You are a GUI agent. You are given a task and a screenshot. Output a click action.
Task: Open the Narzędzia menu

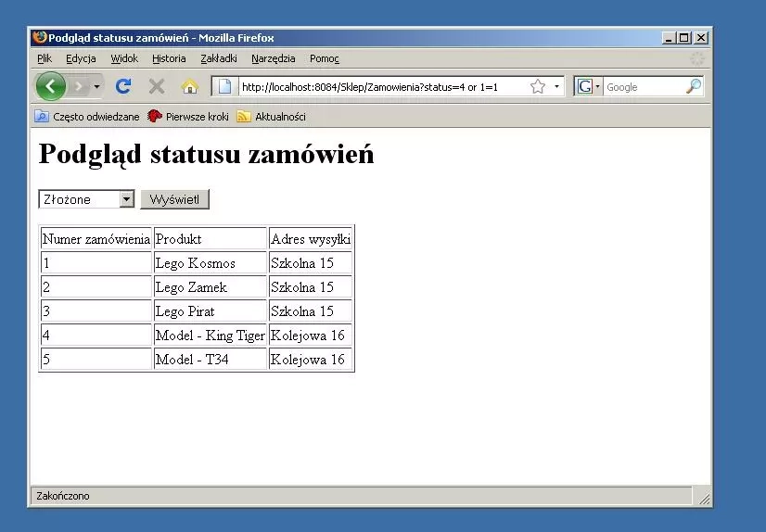tap(273, 58)
